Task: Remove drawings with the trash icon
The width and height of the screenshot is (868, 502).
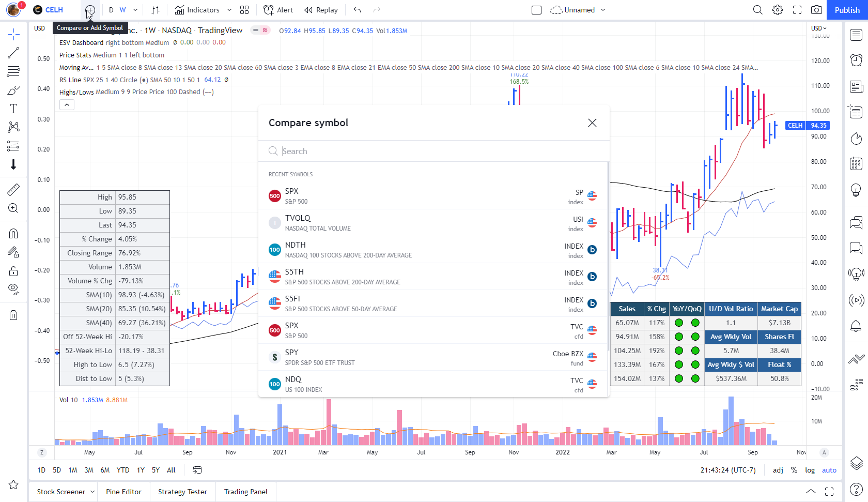Action: click(x=13, y=315)
